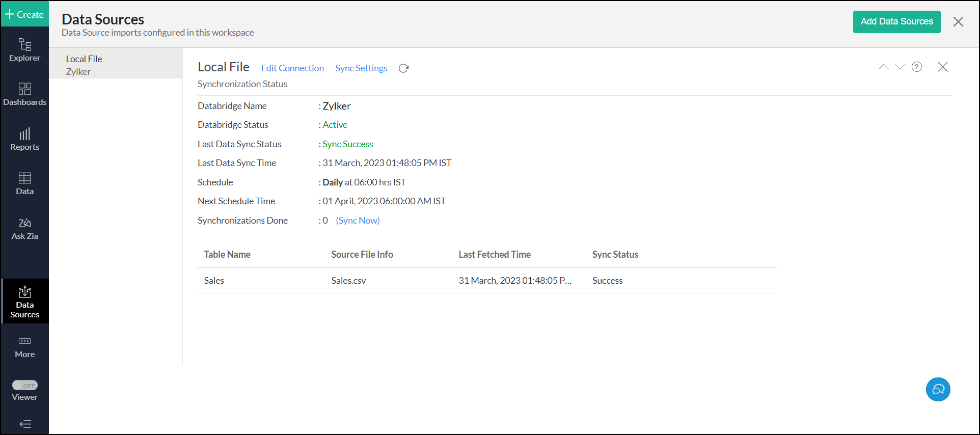Open the Edit Connection link
The height and width of the screenshot is (435, 980).
point(292,68)
